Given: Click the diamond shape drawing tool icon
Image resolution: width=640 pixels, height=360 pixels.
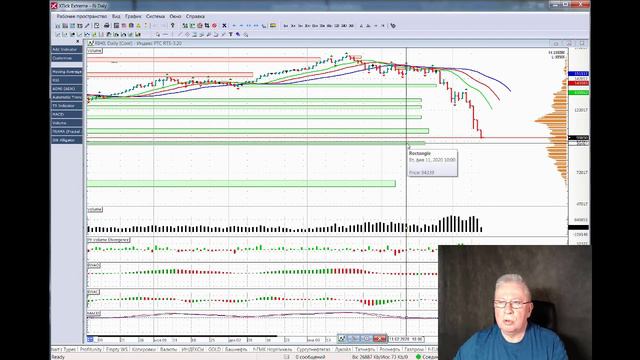Looking at the screenshot, I should (187, 35).
